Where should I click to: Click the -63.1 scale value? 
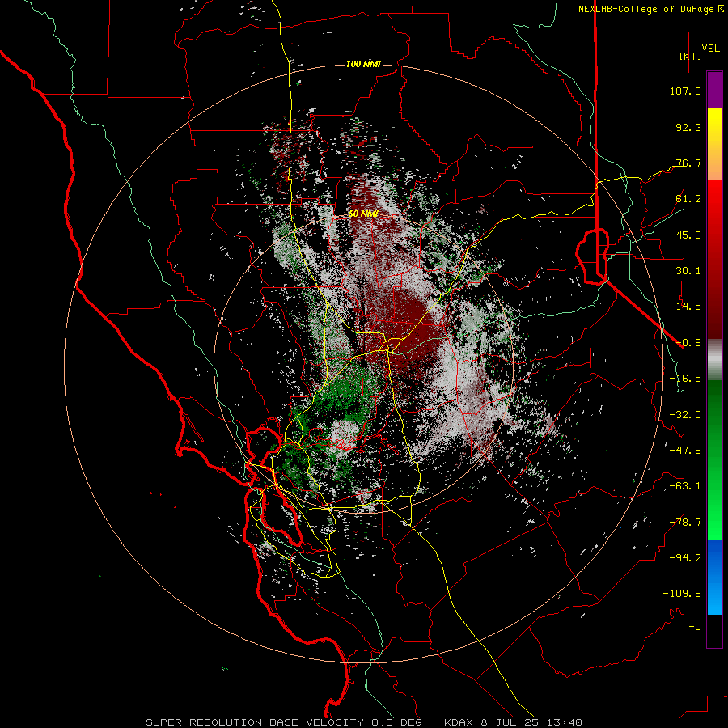tap(685, 486)
